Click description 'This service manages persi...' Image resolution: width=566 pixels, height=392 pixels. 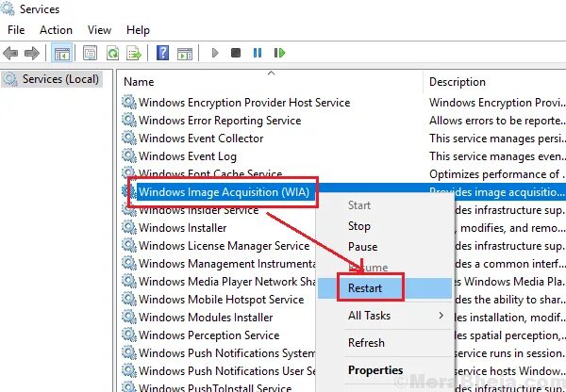tap(497, 139)
